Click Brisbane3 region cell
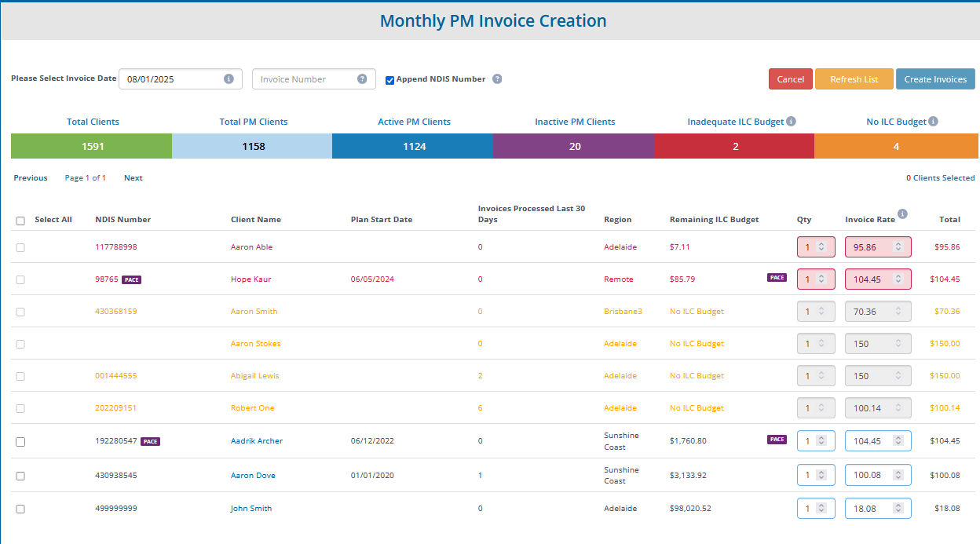This screenshot has width=980, height=544. tap(623, 312)
